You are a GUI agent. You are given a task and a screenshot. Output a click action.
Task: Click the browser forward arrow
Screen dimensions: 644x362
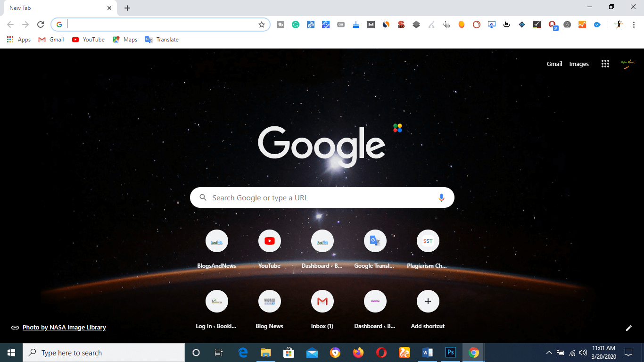(25, 25)
